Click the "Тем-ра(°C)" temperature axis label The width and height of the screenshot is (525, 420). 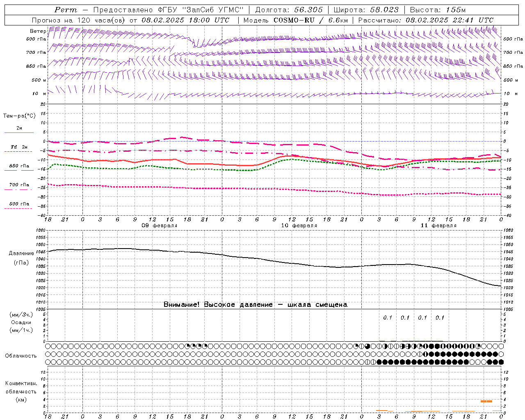click(19, 116)
